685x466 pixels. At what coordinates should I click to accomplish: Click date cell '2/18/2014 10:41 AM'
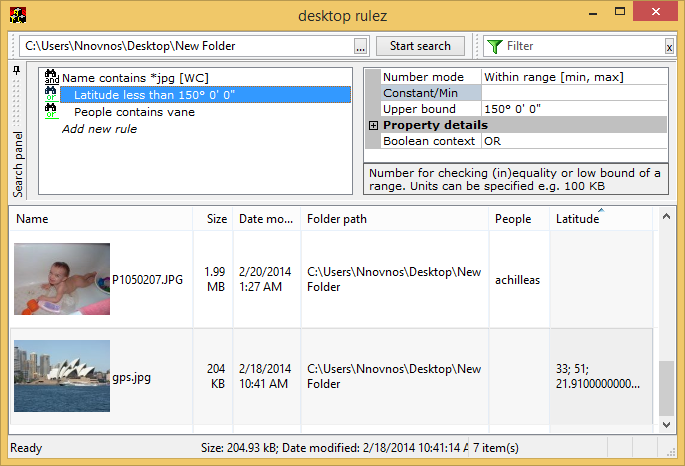click(x=265, y=376)
